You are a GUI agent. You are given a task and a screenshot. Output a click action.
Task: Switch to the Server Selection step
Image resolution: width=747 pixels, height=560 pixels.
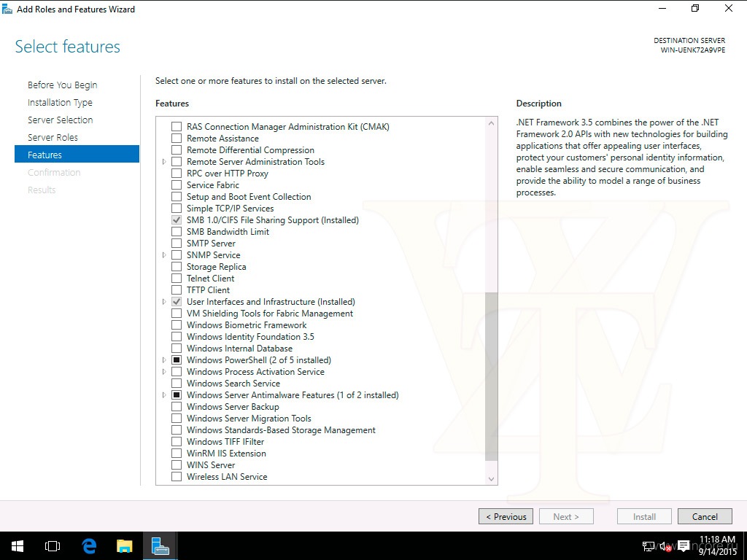pos(60,120)
